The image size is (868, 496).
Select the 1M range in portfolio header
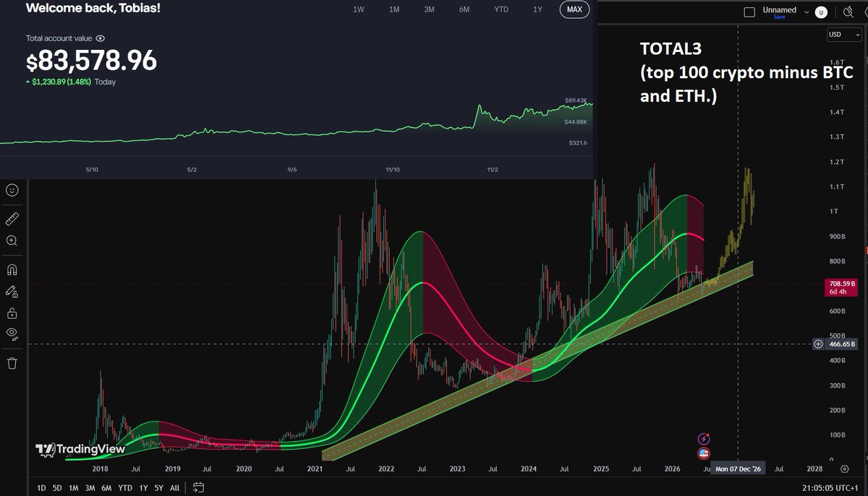click(394, 9)
